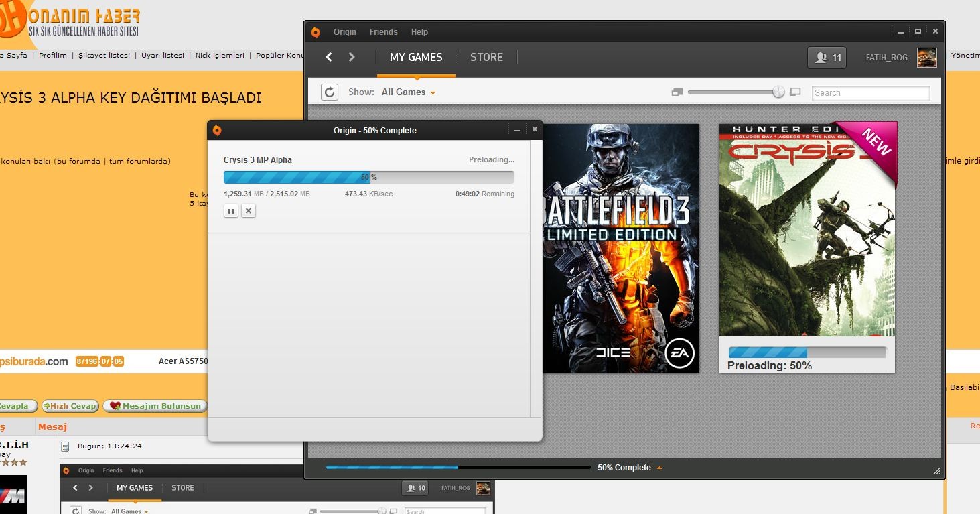Viewport: 980px width, 514px height.
Task: Click the resize grip of Origin window
Action: [936, 471]
